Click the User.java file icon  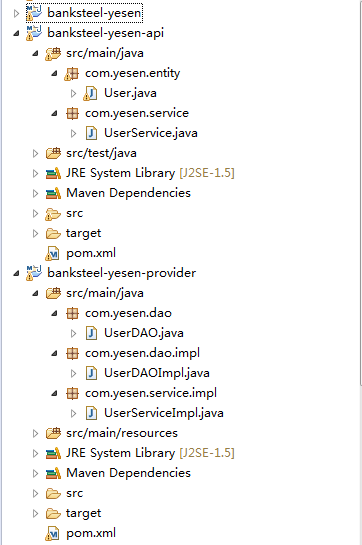pyautogui.click(x=91, y=93)
